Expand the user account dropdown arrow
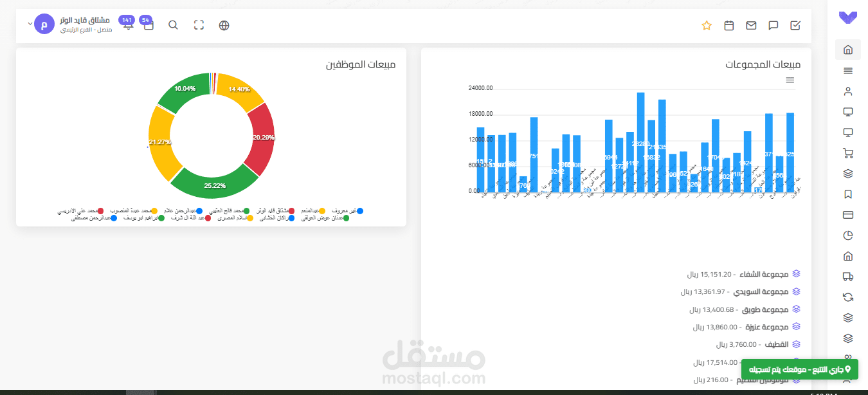Image resolution: width=868 pixels, height=395 pixels. (x=29, y=24)
